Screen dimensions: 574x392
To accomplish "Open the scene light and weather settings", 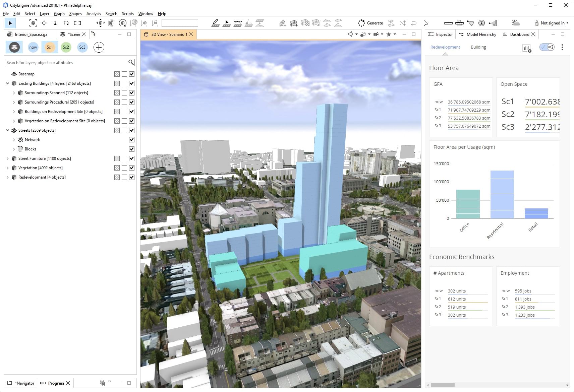I will (x=516, y=23).
